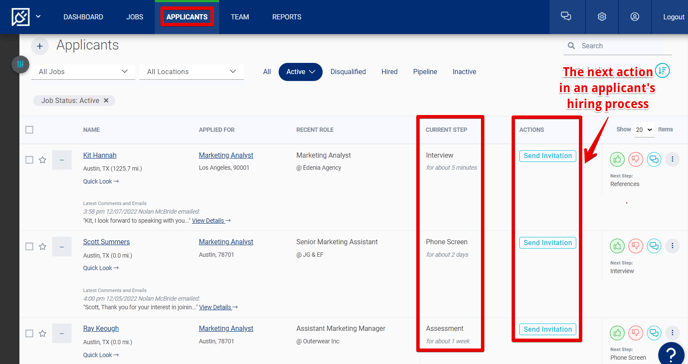Star Ray Keough as favorite
Image resolution: width=688 pixels, height=364 pixels.
tap(43, 333)
